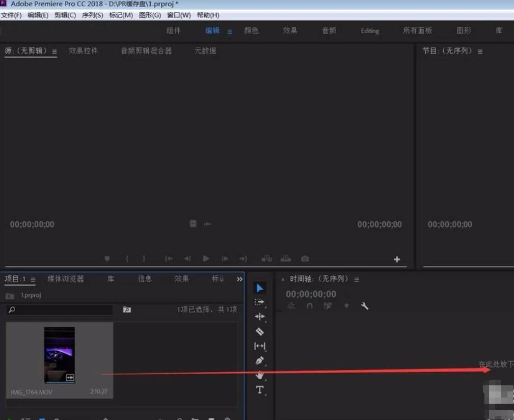Click the 1.prprojfolder icon in Project panel
514x420 pixels.
point(10,296)
